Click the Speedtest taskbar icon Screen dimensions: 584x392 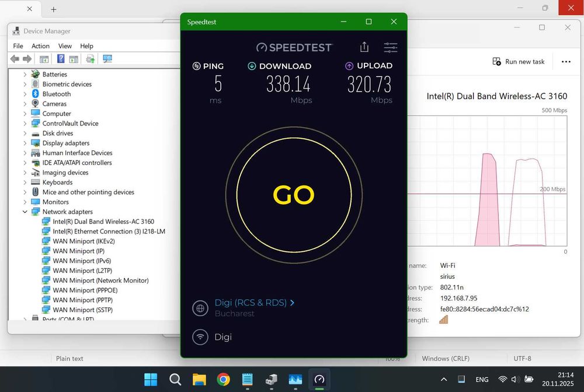[319, 379]
